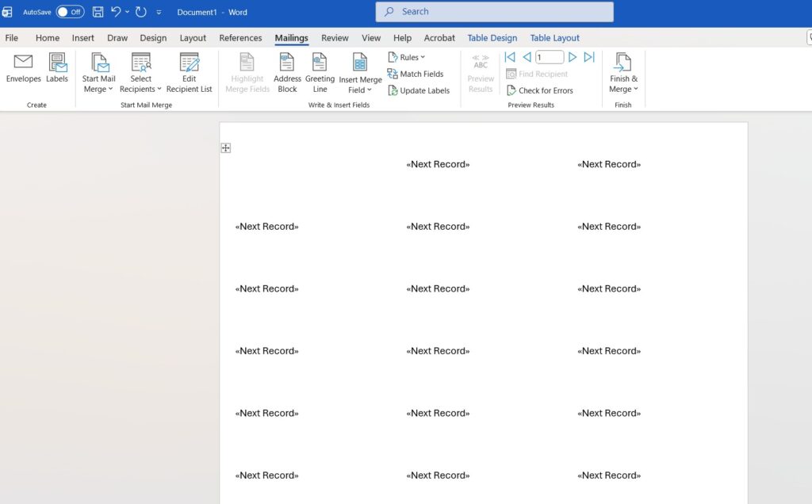812x504 pixels.
Task: Click the Envelopes icon
Action: [x=23, y=68]
